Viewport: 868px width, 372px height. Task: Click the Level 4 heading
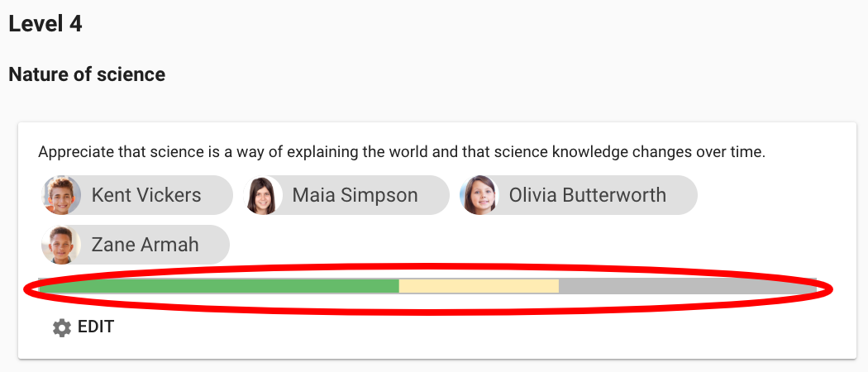pyautogui.click(x=45, y=24)
